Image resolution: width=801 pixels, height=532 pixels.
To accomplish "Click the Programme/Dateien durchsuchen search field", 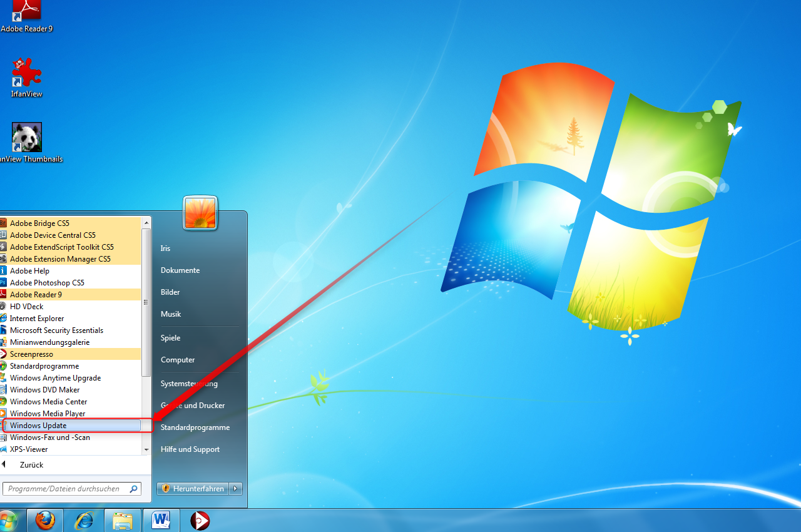I will click(71, 489).
